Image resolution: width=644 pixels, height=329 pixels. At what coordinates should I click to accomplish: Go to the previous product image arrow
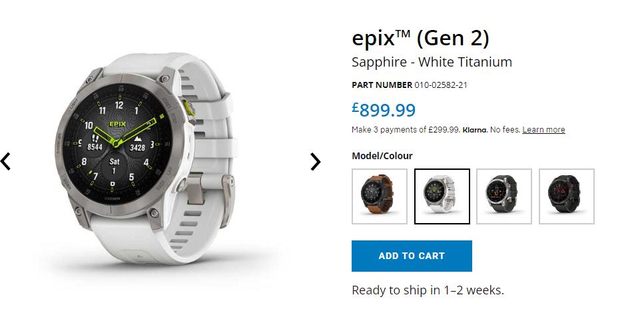click(x=6, y=161)
